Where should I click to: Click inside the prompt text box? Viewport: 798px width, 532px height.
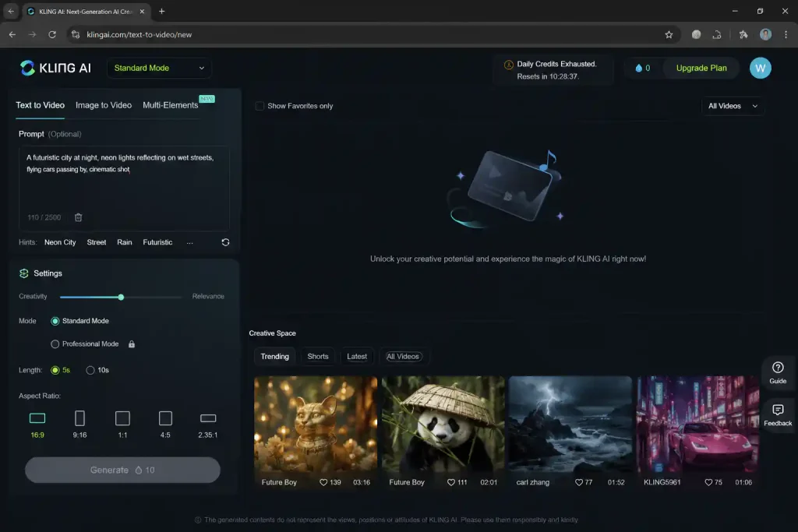tap(124, 188)
